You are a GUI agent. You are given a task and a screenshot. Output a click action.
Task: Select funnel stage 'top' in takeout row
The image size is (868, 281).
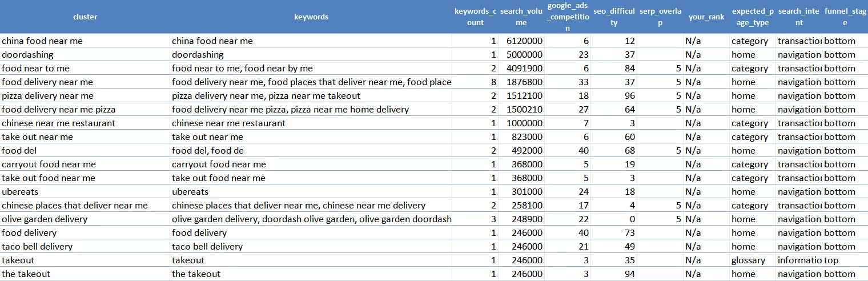coord(845,260)
